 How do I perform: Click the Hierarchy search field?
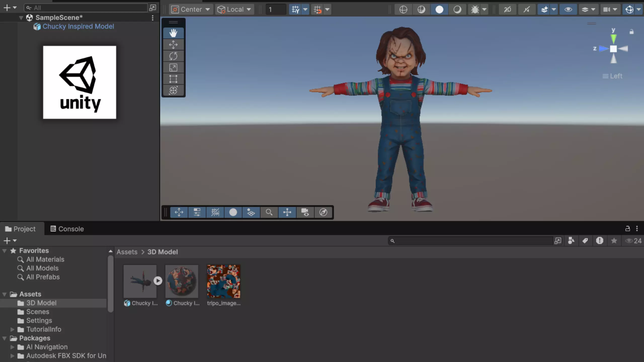point(86,8)
